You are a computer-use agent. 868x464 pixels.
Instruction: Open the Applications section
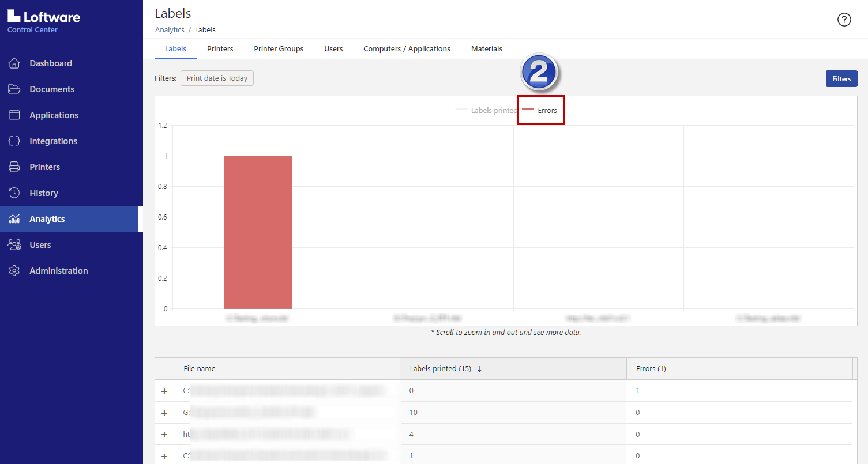(x=54, y=115)
